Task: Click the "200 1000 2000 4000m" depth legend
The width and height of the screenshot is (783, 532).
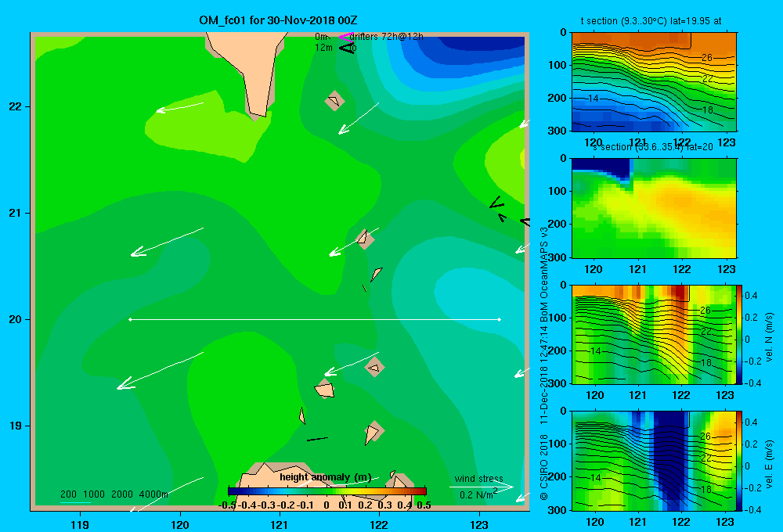Action: point(114,494)
